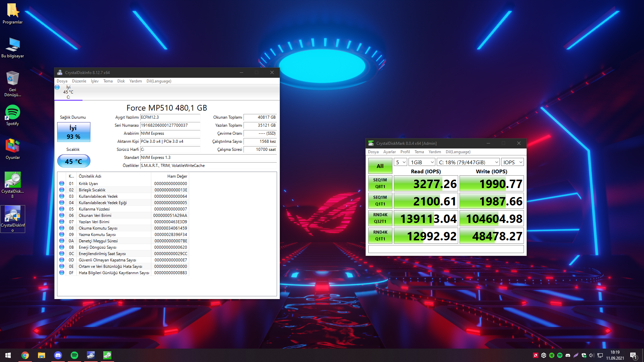644x362 pixels.
Task: Open Profil menu in CrystalDiskMark
Action: click(x=405, y=152)
